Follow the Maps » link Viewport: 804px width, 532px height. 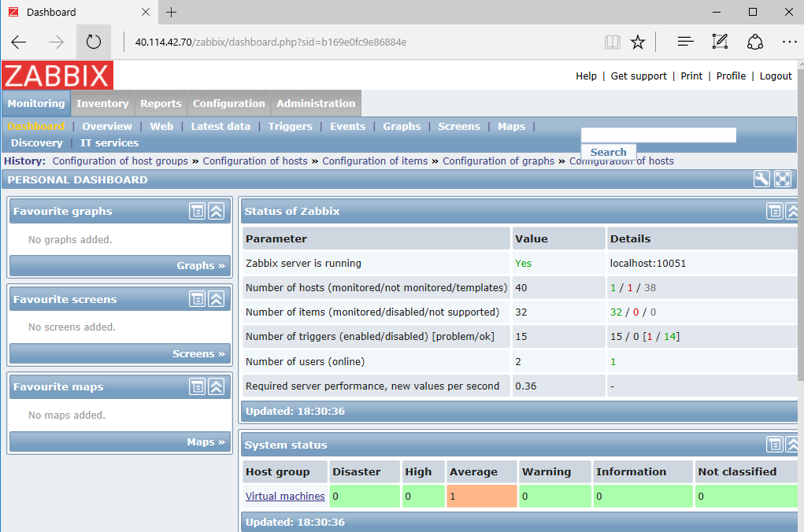click(206, 441)
